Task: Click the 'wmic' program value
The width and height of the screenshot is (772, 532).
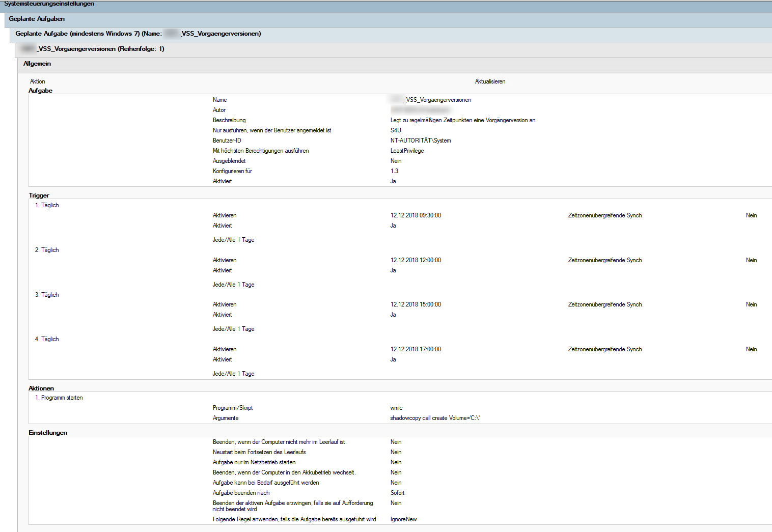Action: 396,408
